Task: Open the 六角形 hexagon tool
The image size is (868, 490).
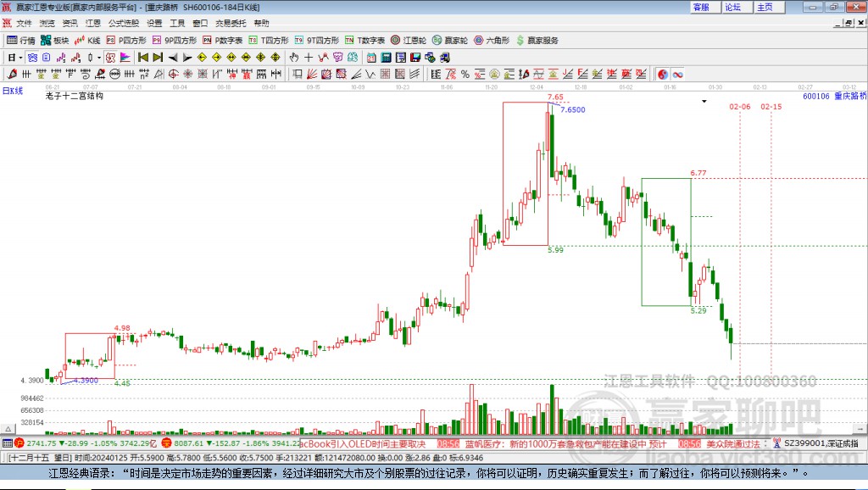Action: pos(492,41)
